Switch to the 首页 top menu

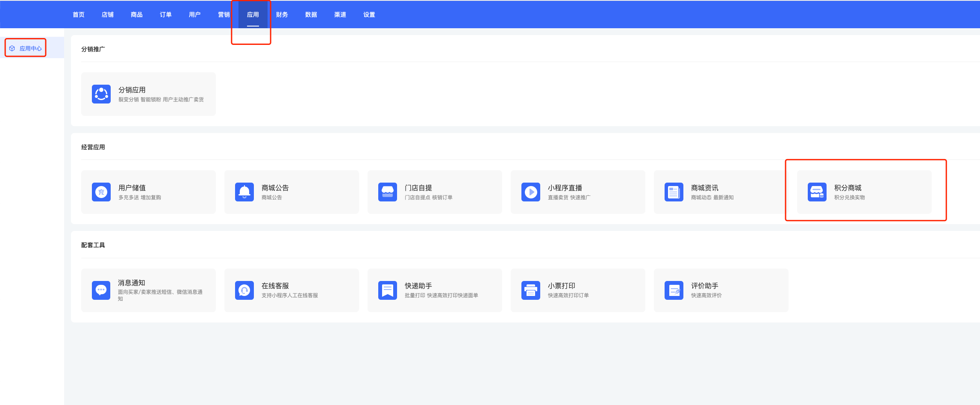[79, 15]
